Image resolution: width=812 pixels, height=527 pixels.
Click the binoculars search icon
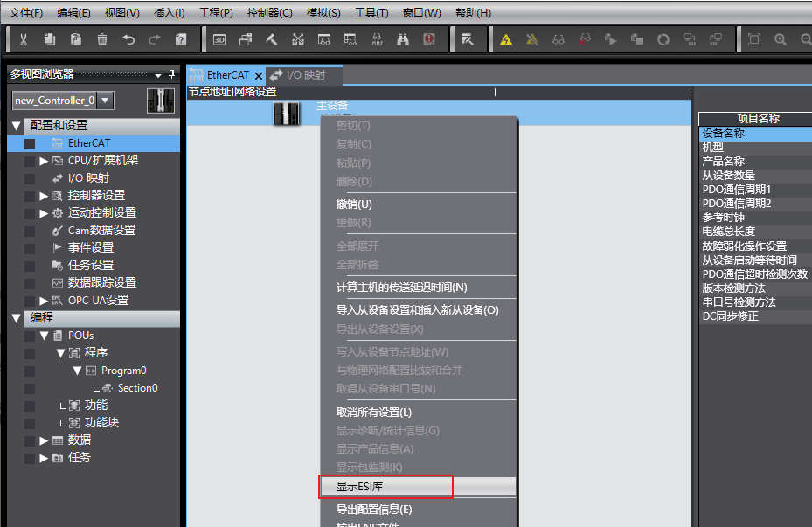[403, 39]
